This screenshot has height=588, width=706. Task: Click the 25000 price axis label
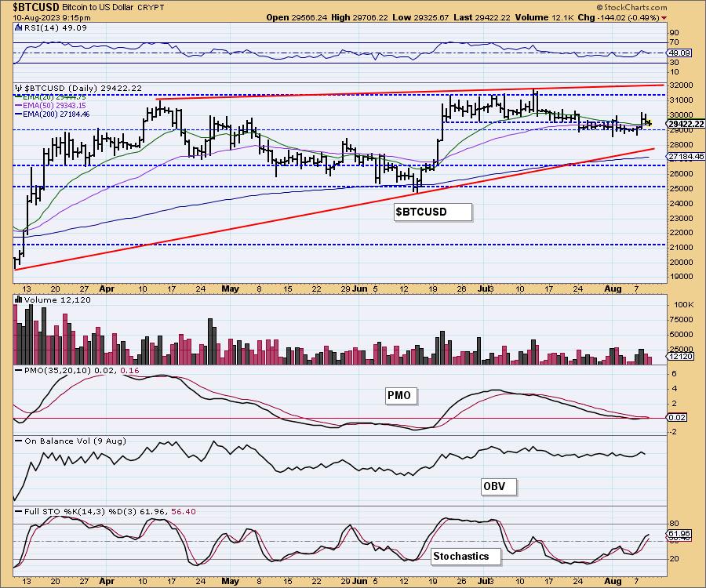(x=682, y=188)
